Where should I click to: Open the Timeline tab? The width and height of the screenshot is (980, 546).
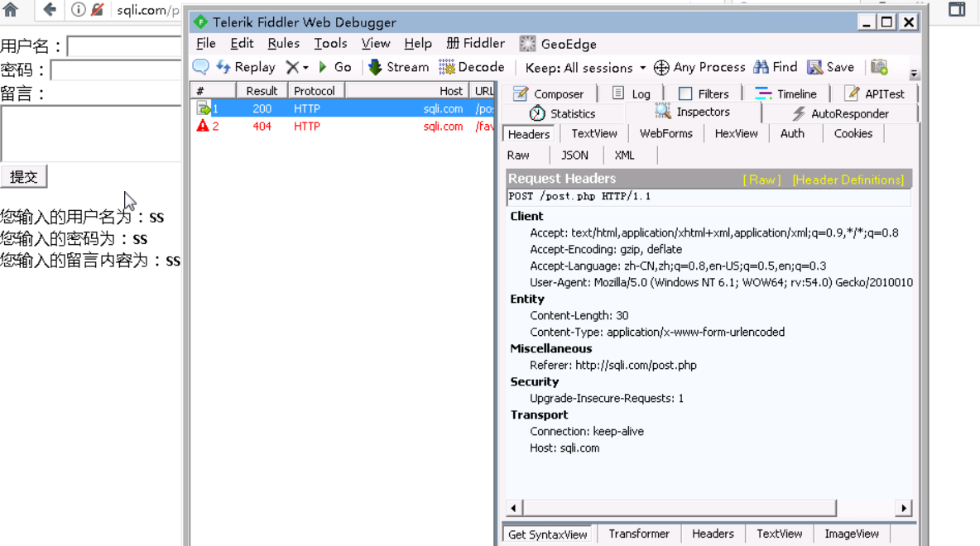(785, 93)
